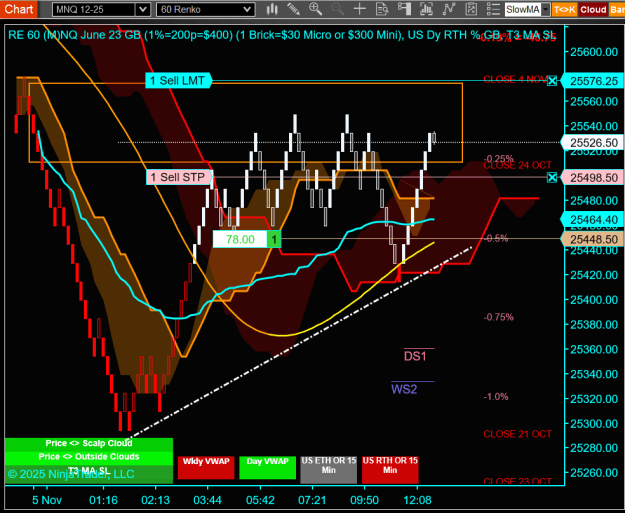Click the chart snapshot bars icon
The height and width of the screenshot is (513, 625).
pyautogui.click(x=426, y=9)
